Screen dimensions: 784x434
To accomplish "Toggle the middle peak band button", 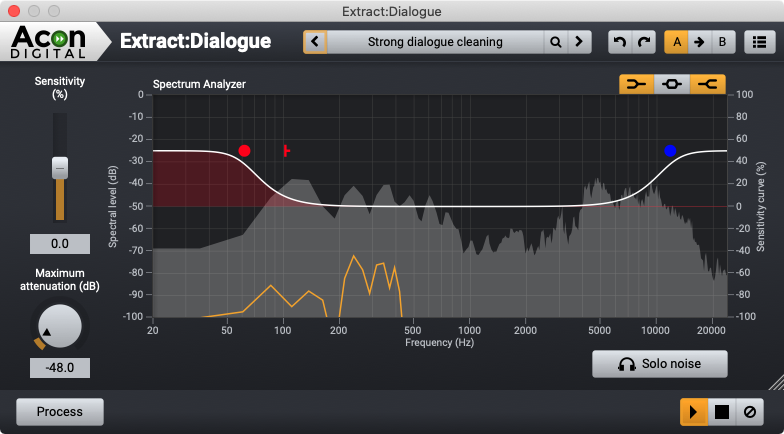I will pyautogui.click(x=672, y=84).
